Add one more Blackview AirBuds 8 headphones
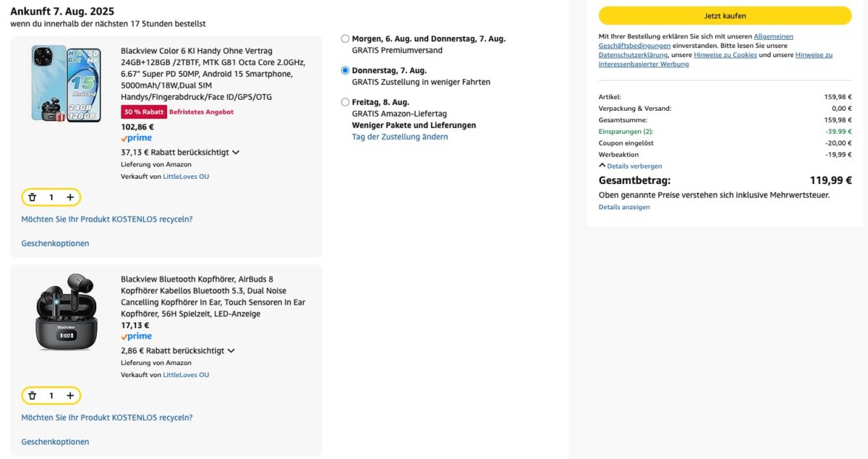 (70, 395)
